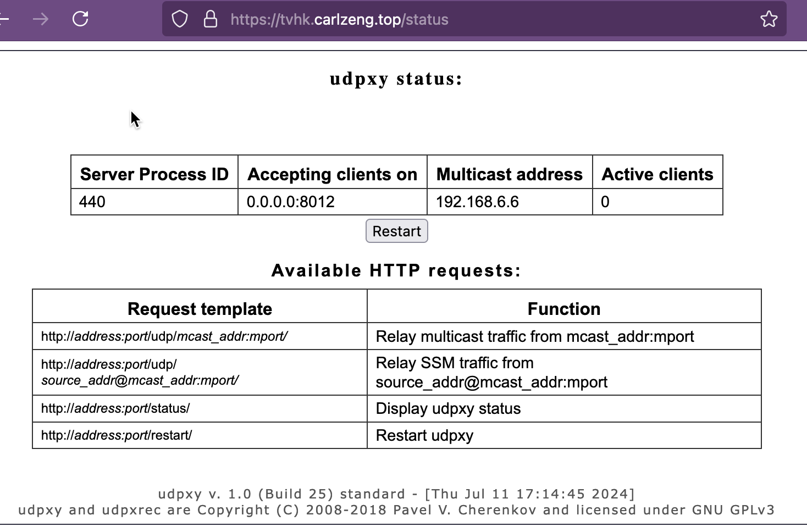
Task: Select the copyright Pavel V. Cherenkov line
Action: 396,510
